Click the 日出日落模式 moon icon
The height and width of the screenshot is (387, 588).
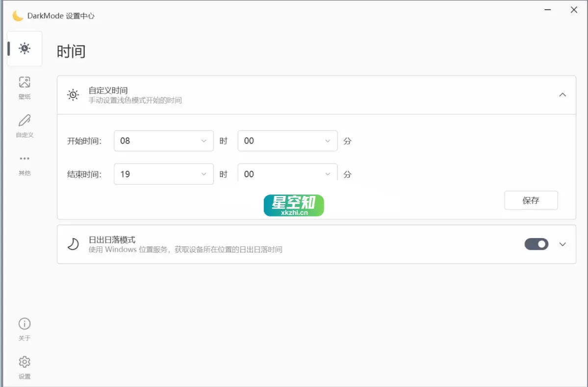point(73,244)
